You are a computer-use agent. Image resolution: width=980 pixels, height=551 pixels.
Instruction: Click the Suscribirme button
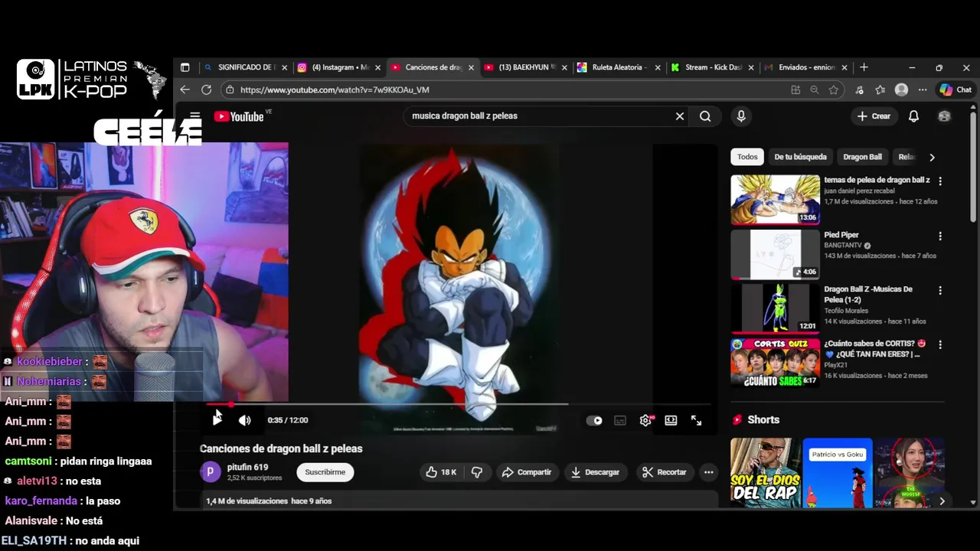325,472
